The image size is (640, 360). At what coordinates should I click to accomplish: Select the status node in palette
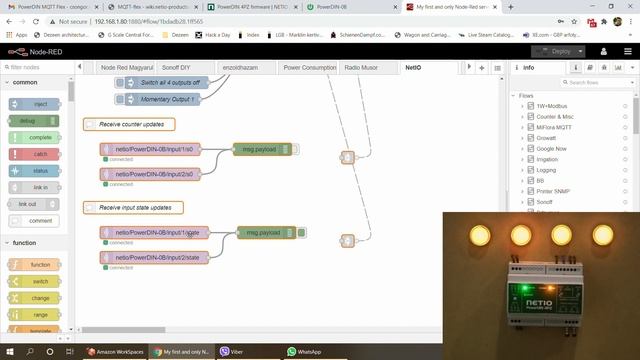(34, 171)
